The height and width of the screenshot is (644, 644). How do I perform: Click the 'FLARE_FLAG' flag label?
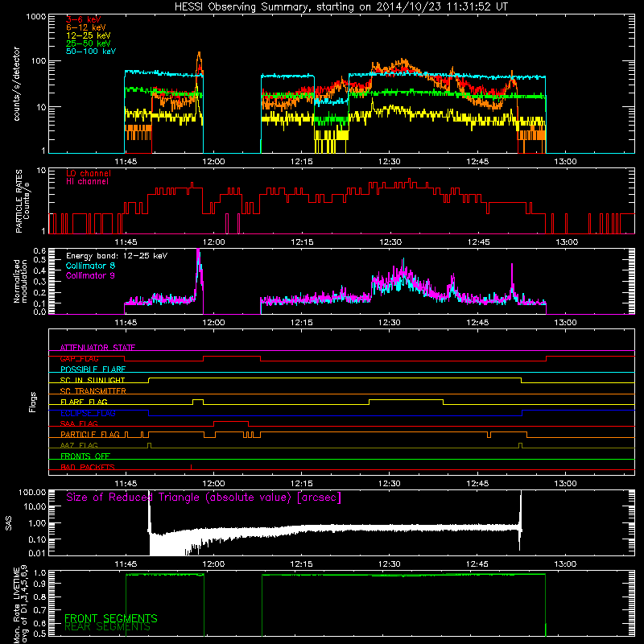(x=84, y=402)
